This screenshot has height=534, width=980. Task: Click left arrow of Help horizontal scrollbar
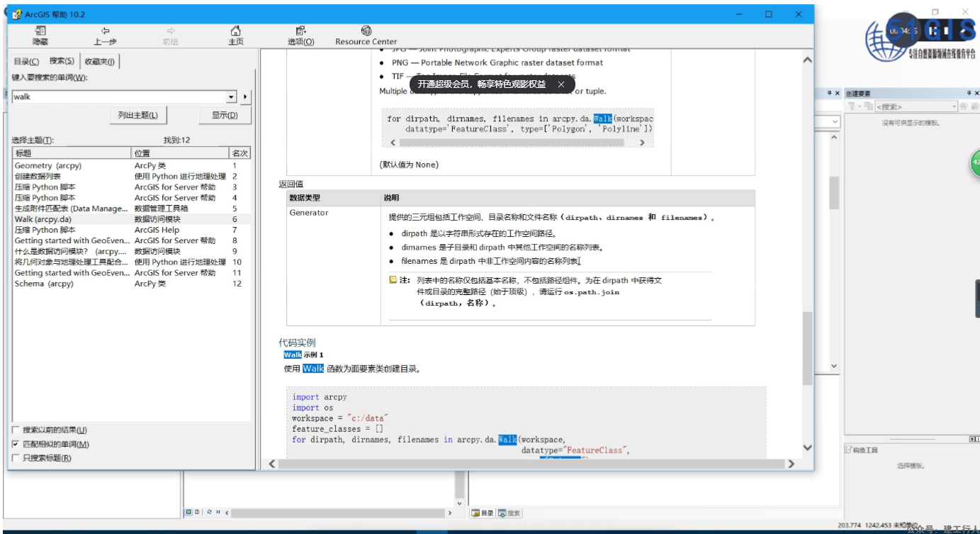(271, 464)
